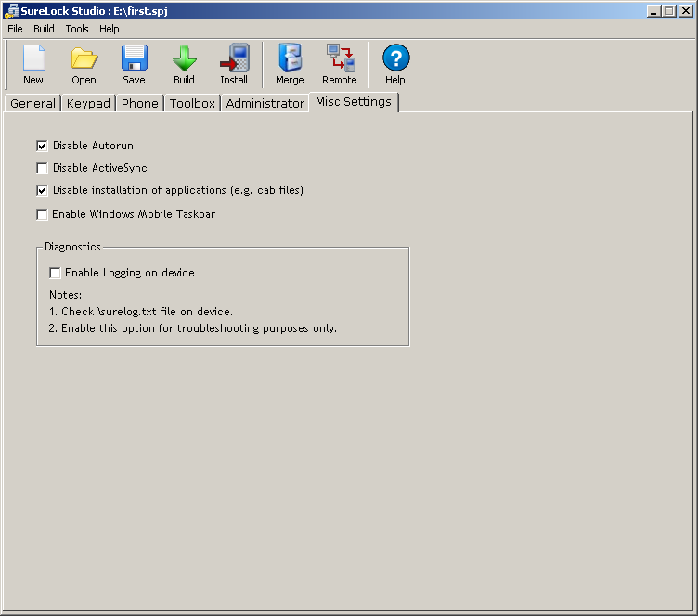This screenshot has width=698, height=616.
Task: Select the Misc Settings tab
Action: [x=354, y=102]
